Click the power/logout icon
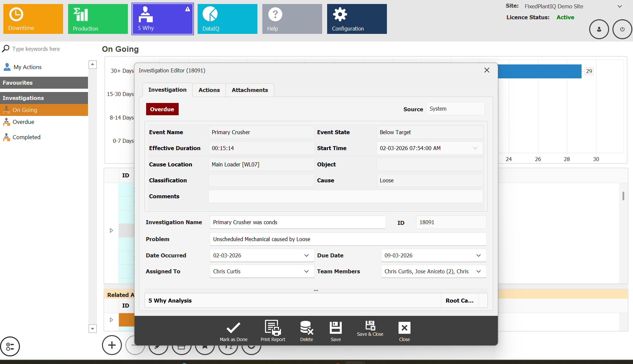Image resolution: width=633 pixels, height=364 pixels. (x=622, y=29)
